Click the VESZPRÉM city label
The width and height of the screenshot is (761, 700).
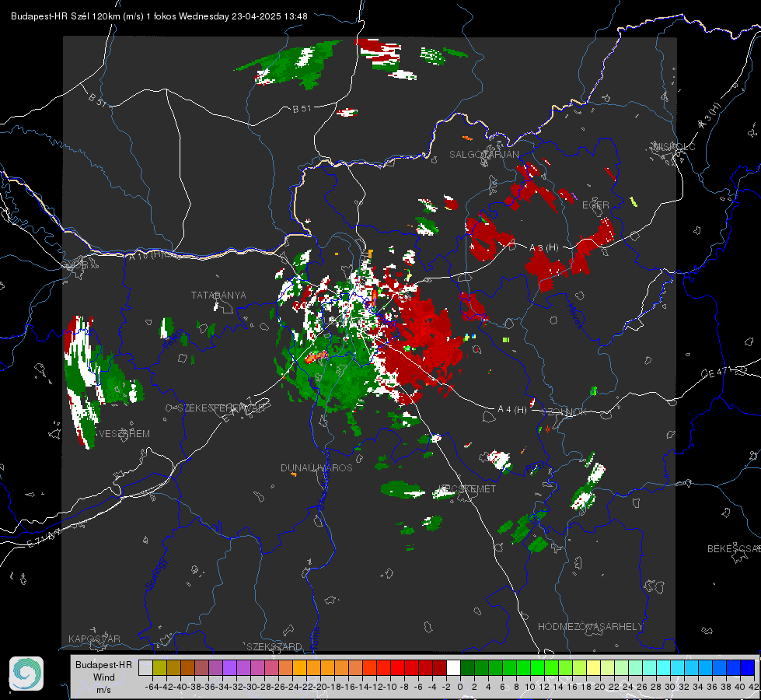(124, 433)
